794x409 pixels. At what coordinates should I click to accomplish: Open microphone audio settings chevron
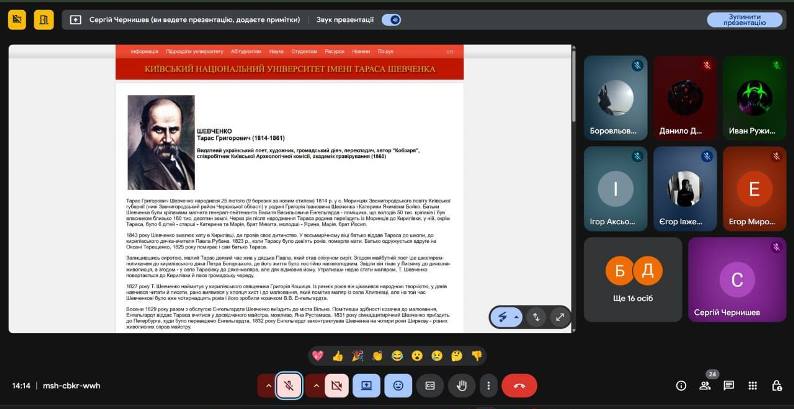266,386
